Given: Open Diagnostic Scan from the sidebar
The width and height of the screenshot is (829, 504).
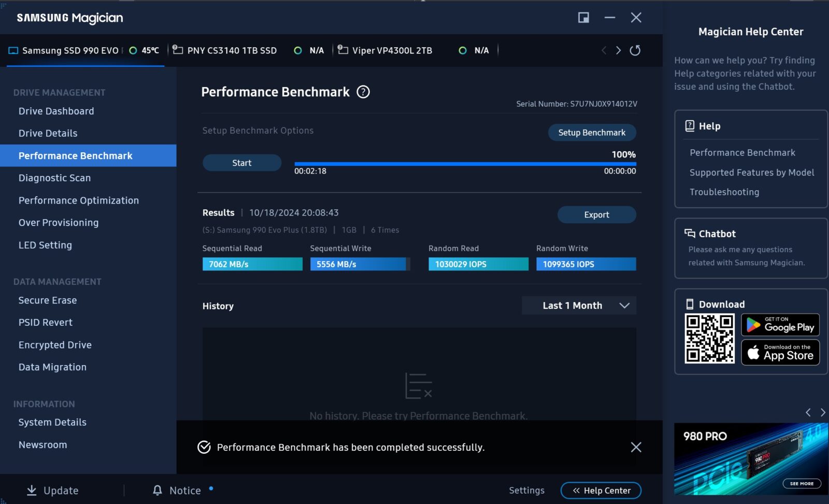Looking at the screenshot, I should [54, 178].
